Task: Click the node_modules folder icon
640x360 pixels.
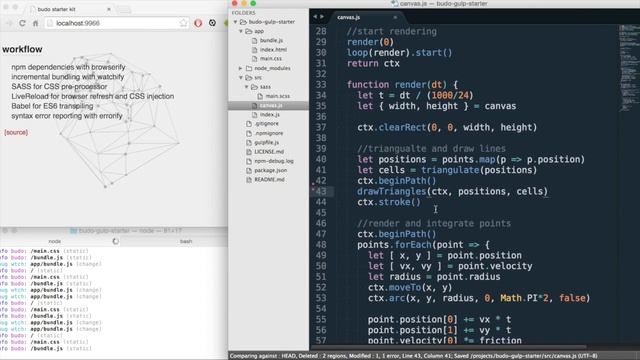Action: [249, 68]
